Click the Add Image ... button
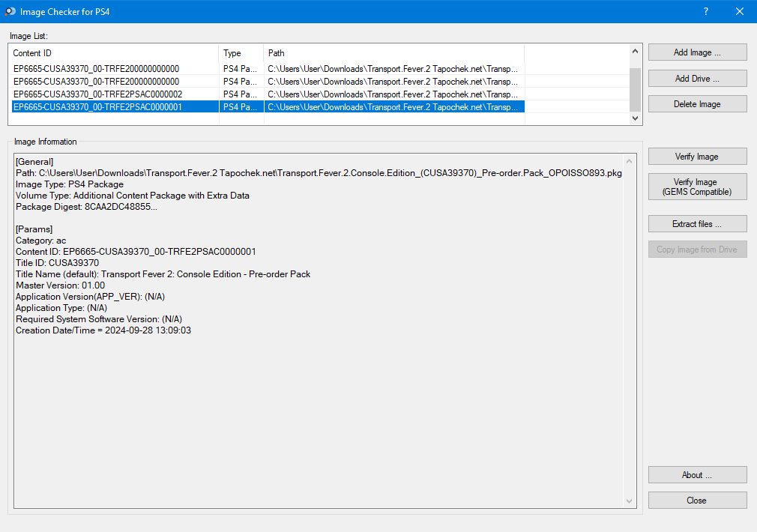757x532 pixels. coord(697,52)
